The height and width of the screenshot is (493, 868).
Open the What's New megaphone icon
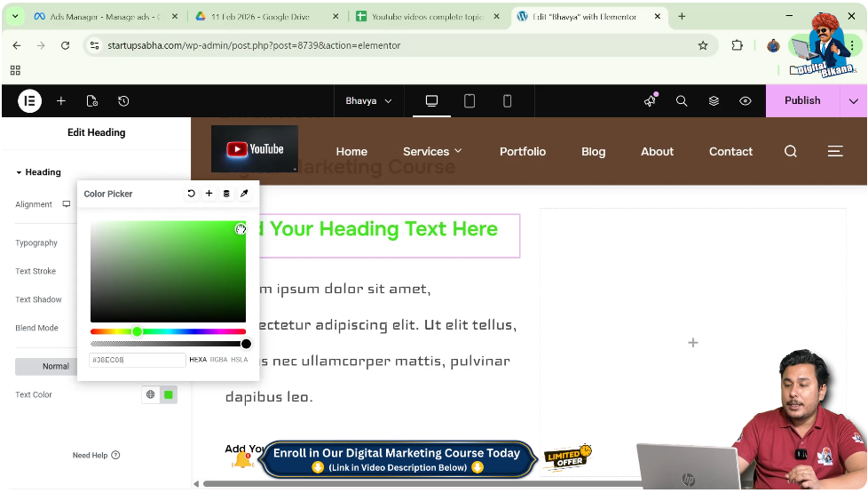click(651, 100)
